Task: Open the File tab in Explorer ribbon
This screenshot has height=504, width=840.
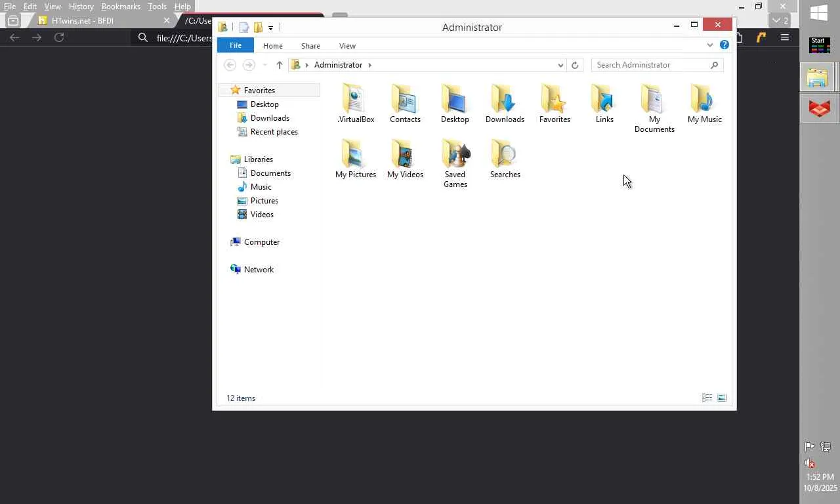Action: [x=236, y=45]
